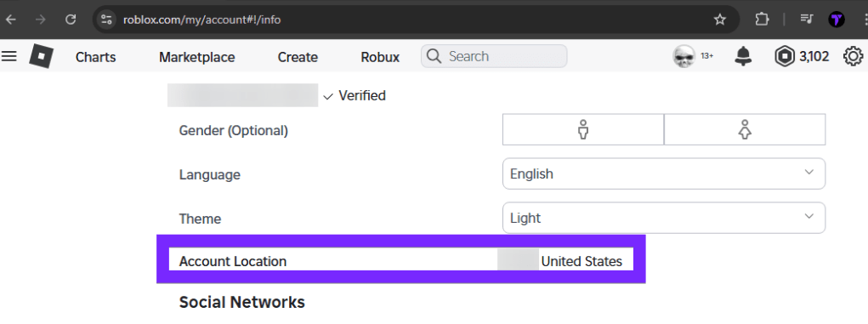Click the Social Networks heading
The width and height of the screenshot is (868, 324).
pyautogui.click(x=242, y=303)
